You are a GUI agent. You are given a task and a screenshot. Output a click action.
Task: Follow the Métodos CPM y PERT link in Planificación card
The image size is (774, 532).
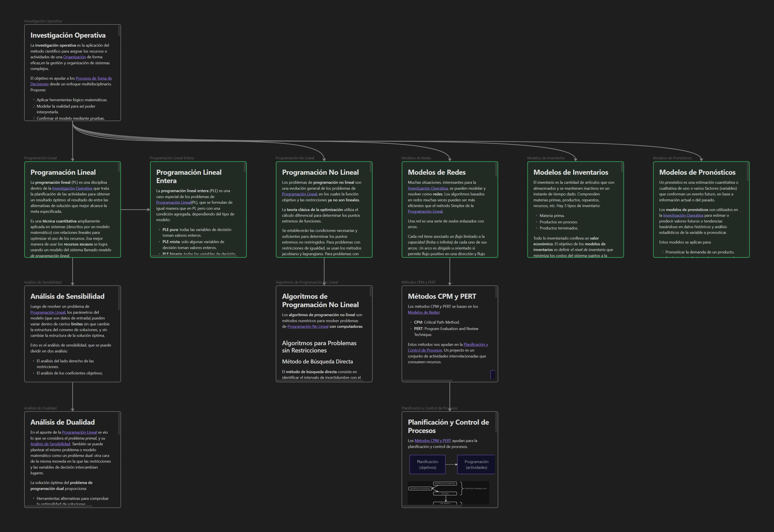pyautogui.click(x=433, y=441)
